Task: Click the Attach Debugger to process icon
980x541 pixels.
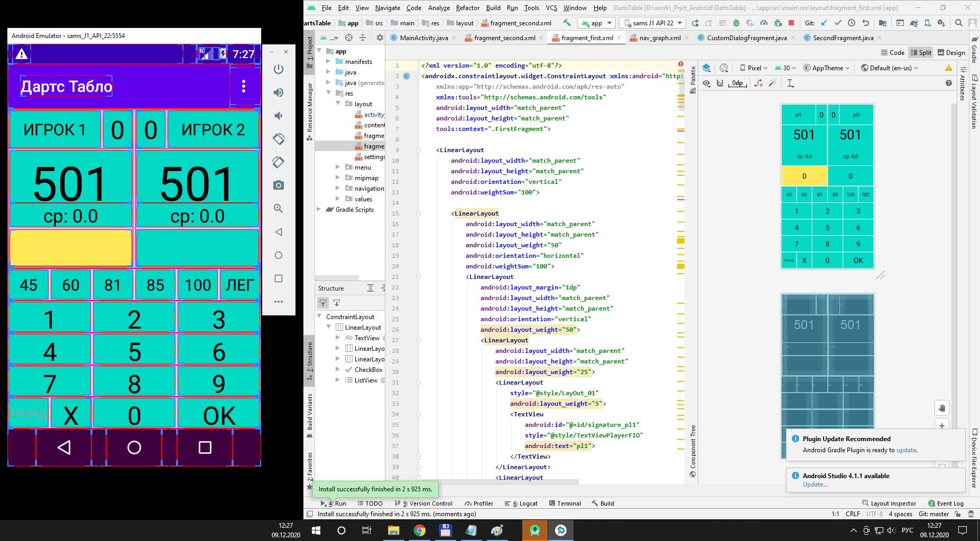Action: pyautogui.click(x=777, y=23)
